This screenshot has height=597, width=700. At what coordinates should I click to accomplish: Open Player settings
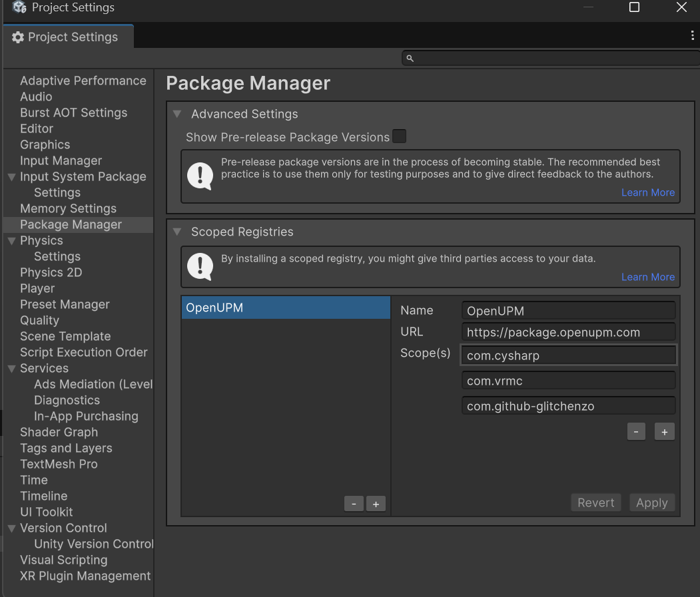[x=37, y=289]
